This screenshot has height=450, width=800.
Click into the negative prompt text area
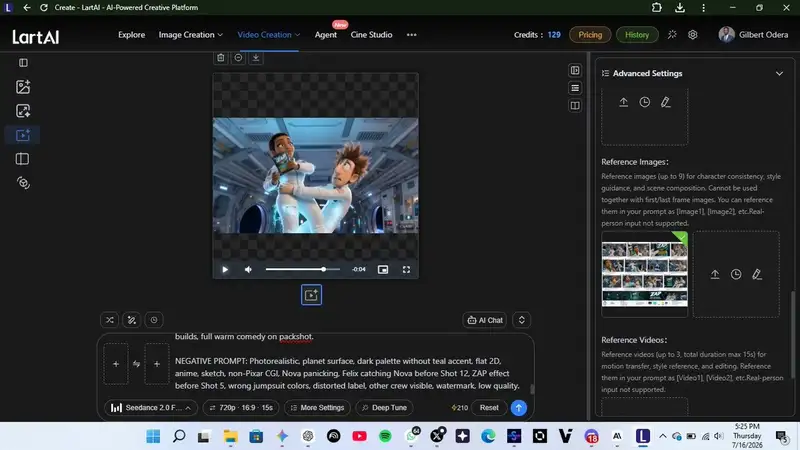[x=347, y=373]
